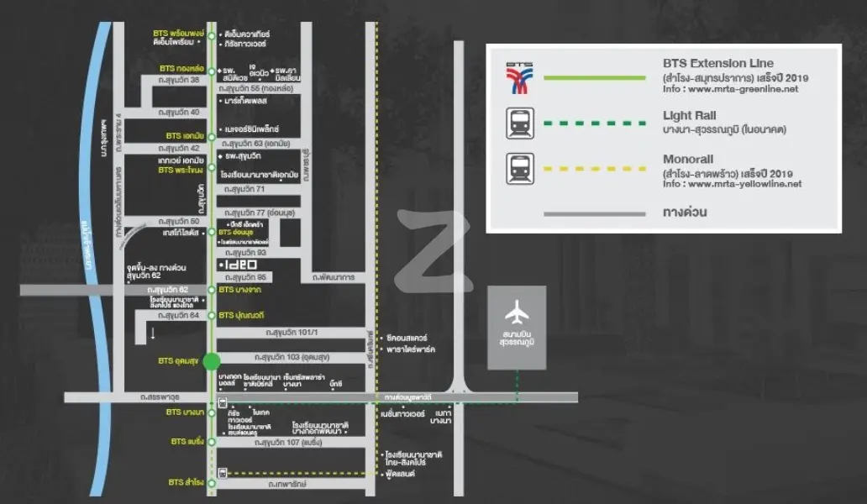Viewport: 867px width, 504px height.
Task: Click the เกทเวย์ เอกมัย landmark label
Action: [181, 160]
